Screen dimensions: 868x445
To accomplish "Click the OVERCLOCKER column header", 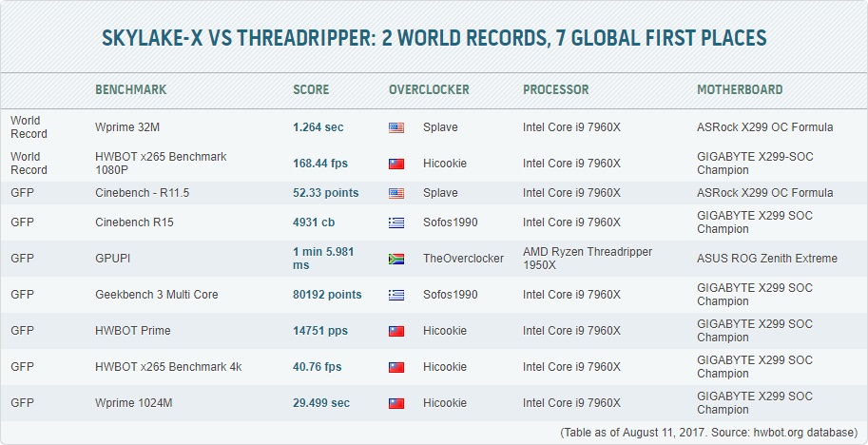I will (429, 89).
